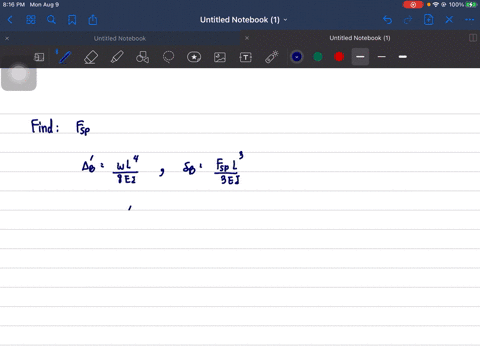Select the Highlighter tool

coord(117,57)
